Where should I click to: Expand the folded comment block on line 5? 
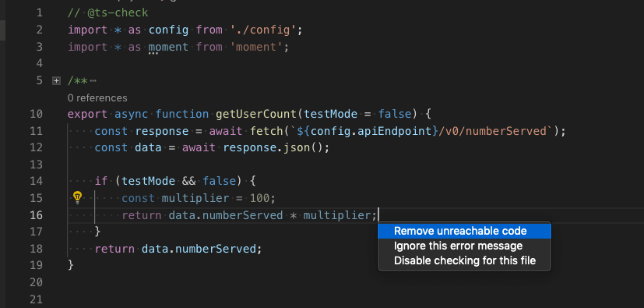(56, 80)
